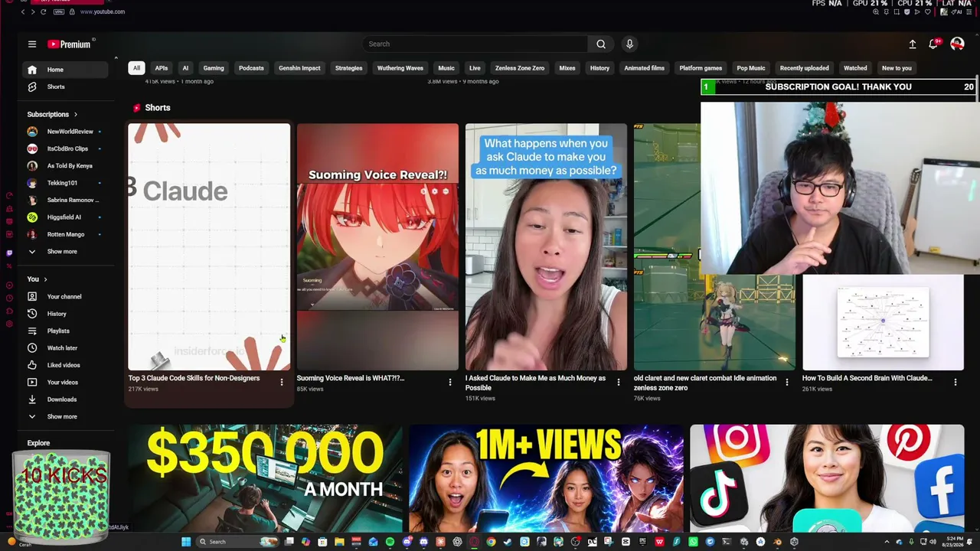The width and height of the screenshot is (980, 551).
Task: Select the APIs filter chip
Action: 162,68
